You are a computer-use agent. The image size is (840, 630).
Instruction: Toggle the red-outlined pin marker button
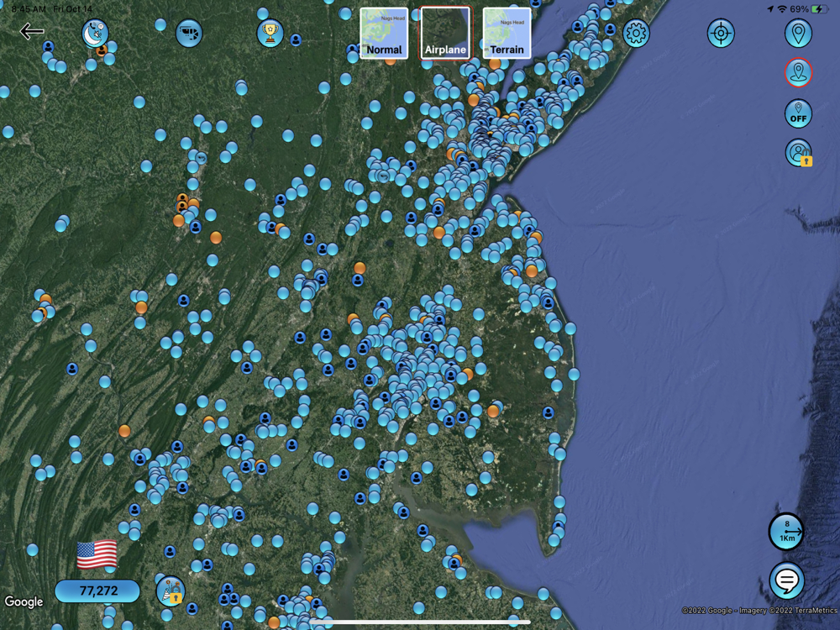[798, 72]
